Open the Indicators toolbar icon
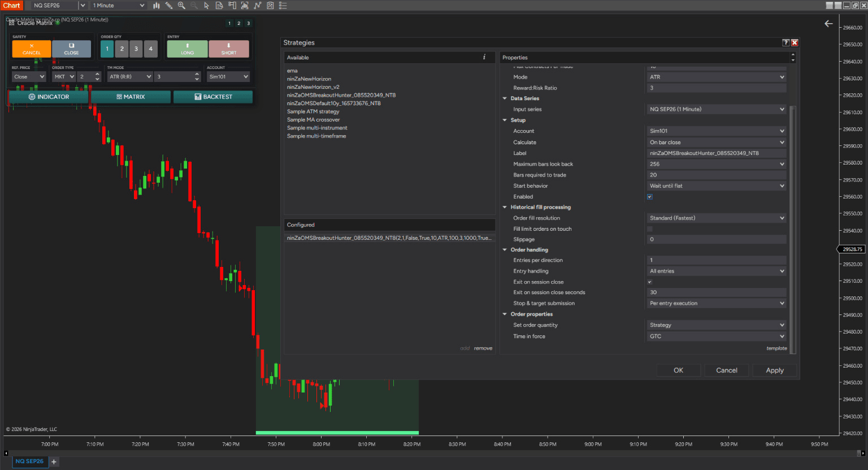This screenshot has height=470, width=868. (245, 6)
